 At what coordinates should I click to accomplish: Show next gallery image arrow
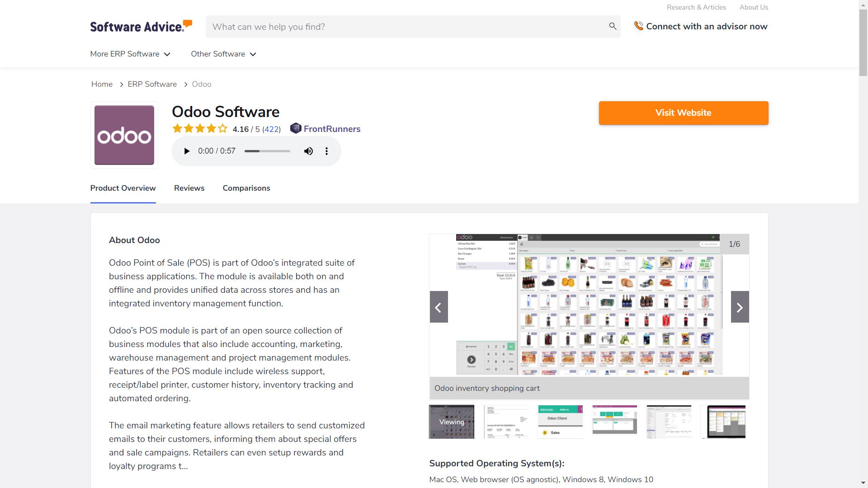740,307
